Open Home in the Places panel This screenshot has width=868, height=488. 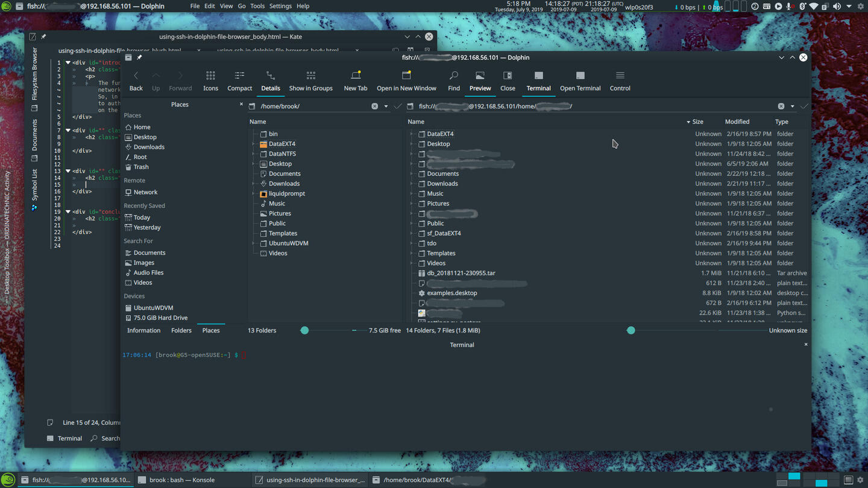coord(137,127)
